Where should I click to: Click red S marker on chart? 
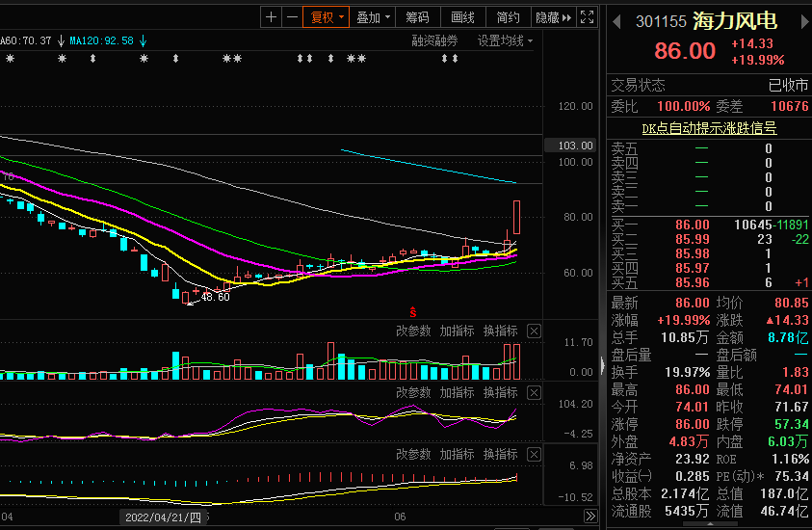point(412,312)
